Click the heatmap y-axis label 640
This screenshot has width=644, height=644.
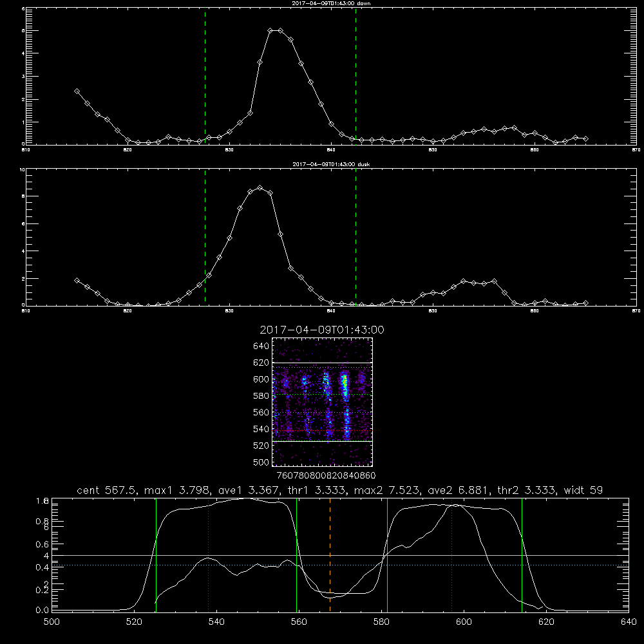tap(261, 346)
